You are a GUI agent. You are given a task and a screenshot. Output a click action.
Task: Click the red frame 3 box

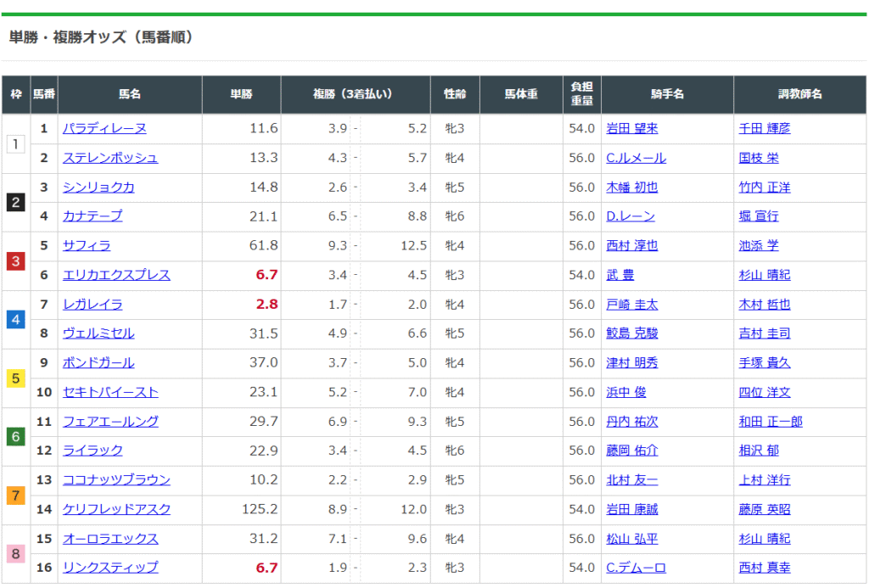click(x=15, y=261)
